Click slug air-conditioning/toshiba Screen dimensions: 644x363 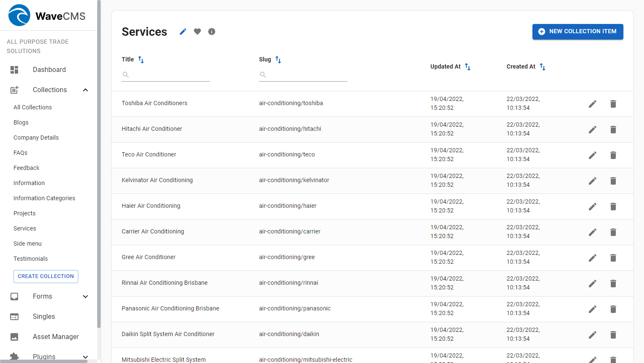point(291,103)
